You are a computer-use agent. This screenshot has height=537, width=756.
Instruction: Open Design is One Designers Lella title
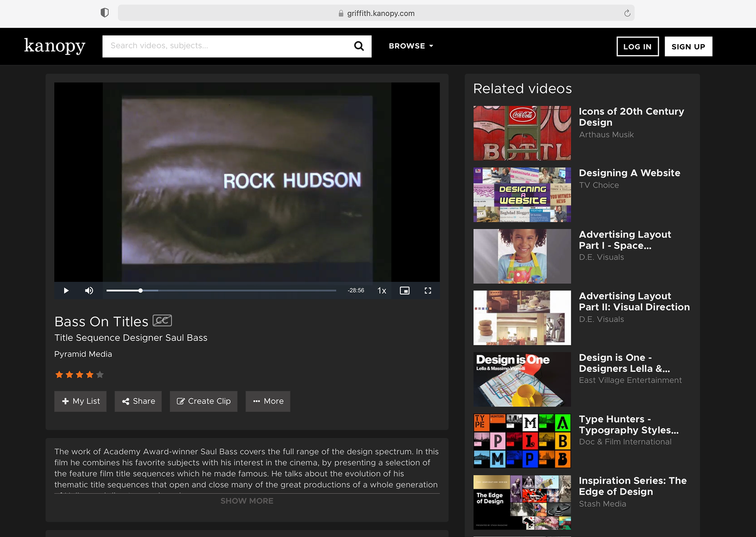coord(624,363)
